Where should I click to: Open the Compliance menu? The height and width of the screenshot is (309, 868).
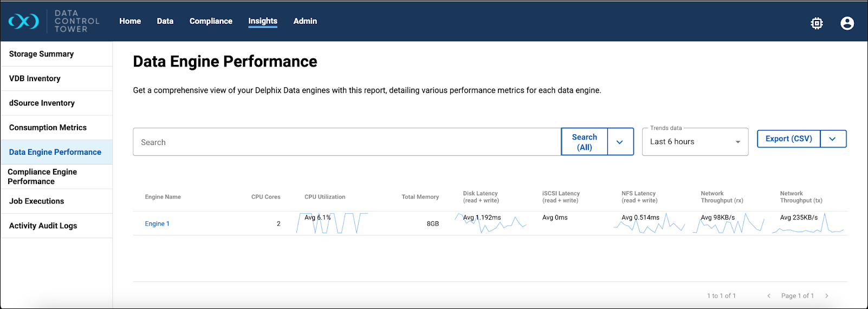point(211,21)
